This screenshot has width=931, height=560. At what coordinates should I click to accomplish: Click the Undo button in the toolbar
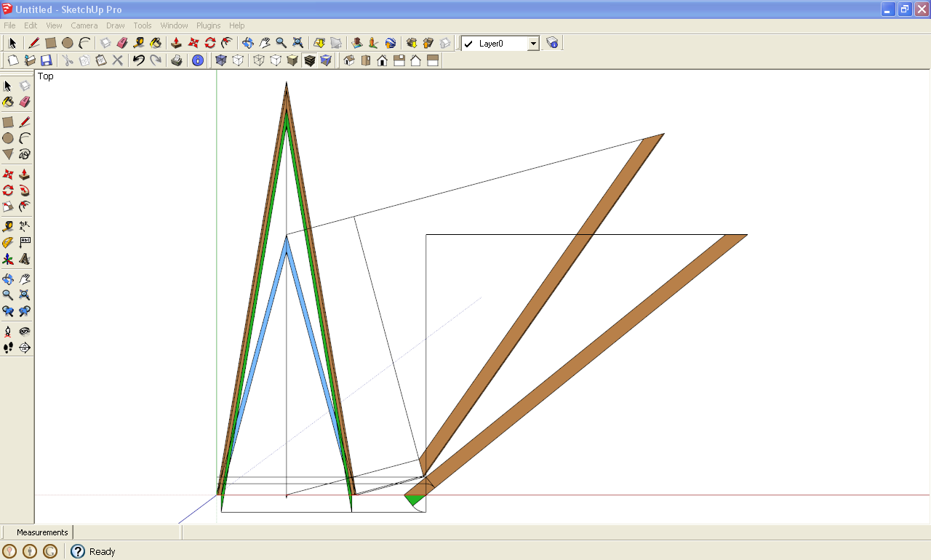(x=138, y=60)
